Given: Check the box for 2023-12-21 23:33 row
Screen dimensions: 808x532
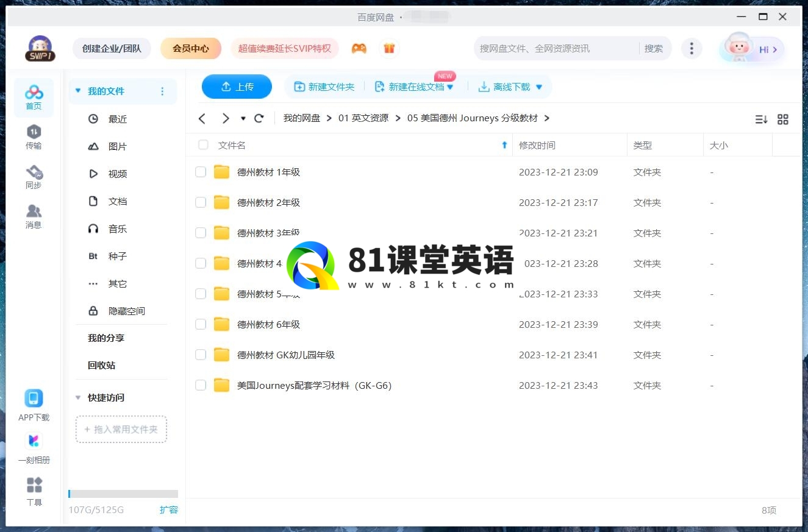Looking at the screenshot, I should tap(201, 294).
